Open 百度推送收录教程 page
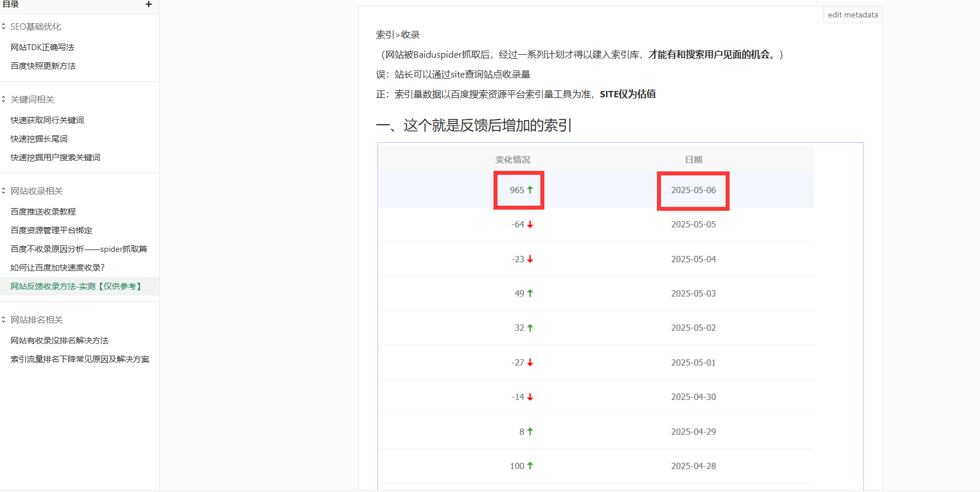980x492 pixels. click(43, 212)
